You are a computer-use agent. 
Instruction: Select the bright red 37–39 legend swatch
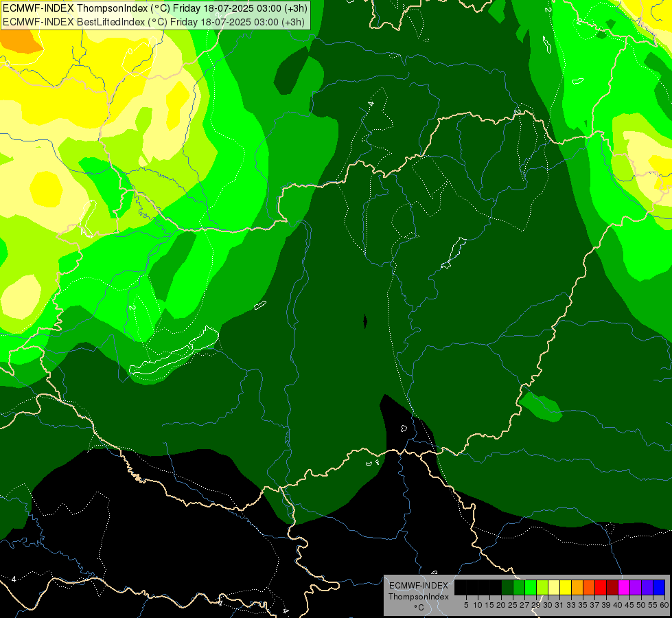pyautogui.click(x=601, y=587)
